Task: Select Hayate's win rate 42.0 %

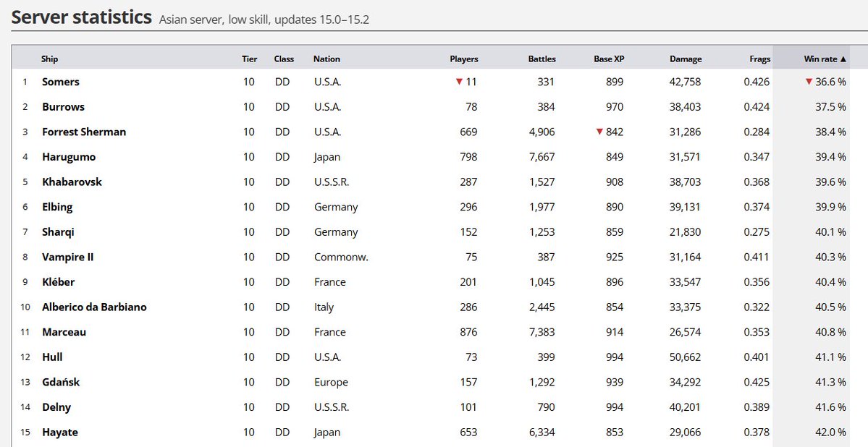Action: 830,432
